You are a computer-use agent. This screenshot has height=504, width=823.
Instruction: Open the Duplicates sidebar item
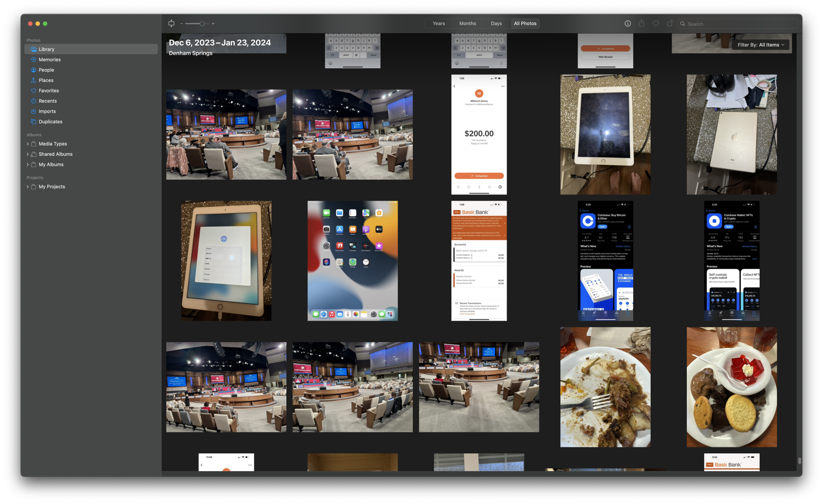(50, 122)
